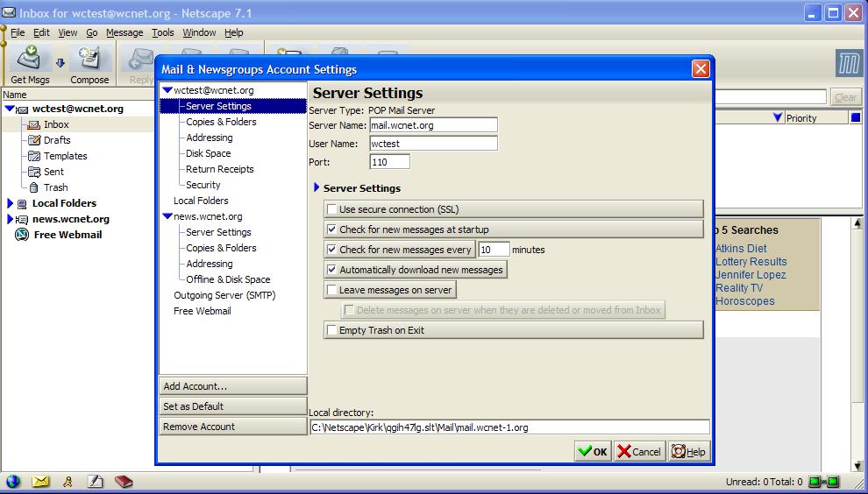Open the Tools menu
Viewport: 868px width, 494px height.
click(162, 32)
